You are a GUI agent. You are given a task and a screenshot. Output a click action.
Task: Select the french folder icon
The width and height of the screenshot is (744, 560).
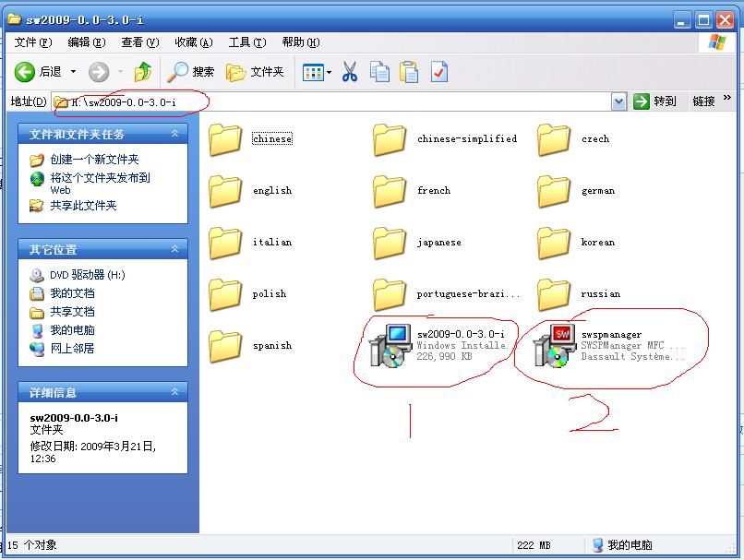coord(390,192)
